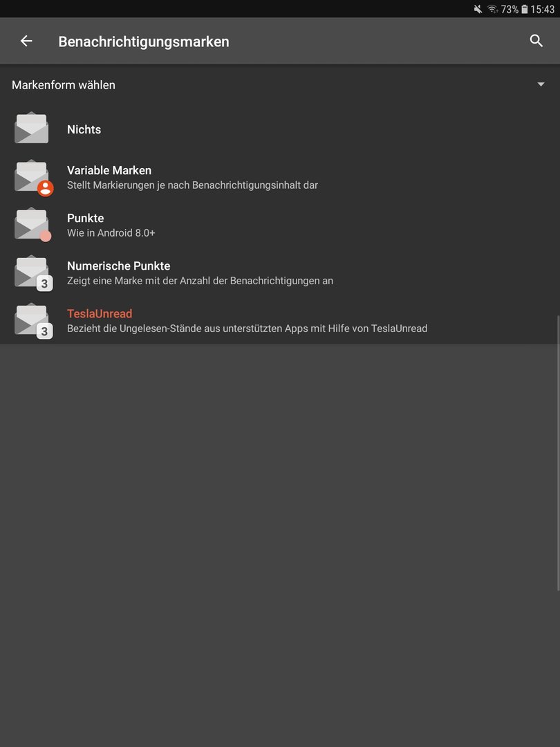Click the plain envelope icon for Nichts
Viewport: 560px width, 747px height.
(31, 128)
